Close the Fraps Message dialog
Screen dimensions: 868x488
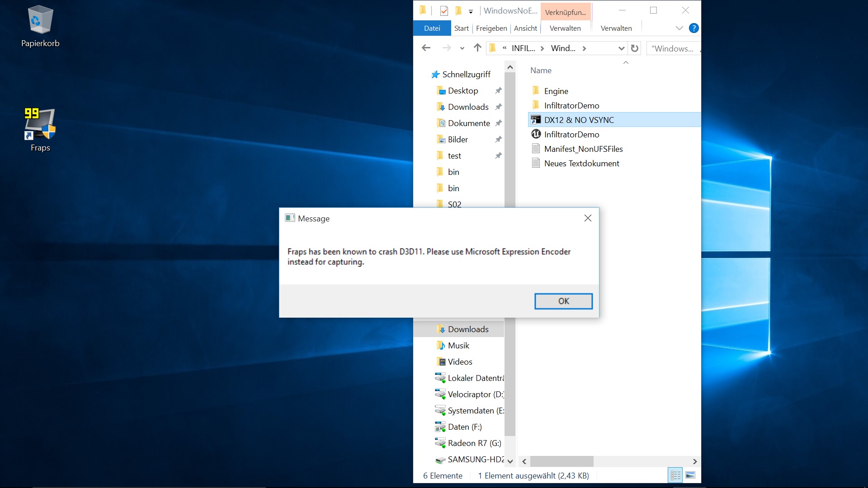(x=588, y=218)
